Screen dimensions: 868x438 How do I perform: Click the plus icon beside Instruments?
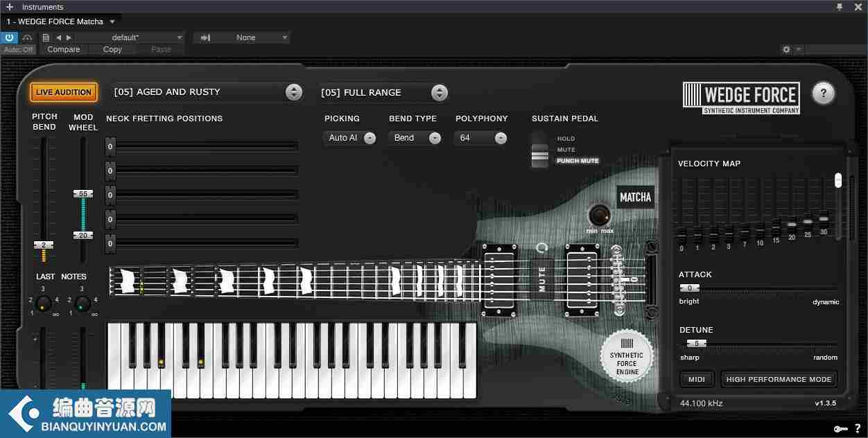tap(10, 7)
